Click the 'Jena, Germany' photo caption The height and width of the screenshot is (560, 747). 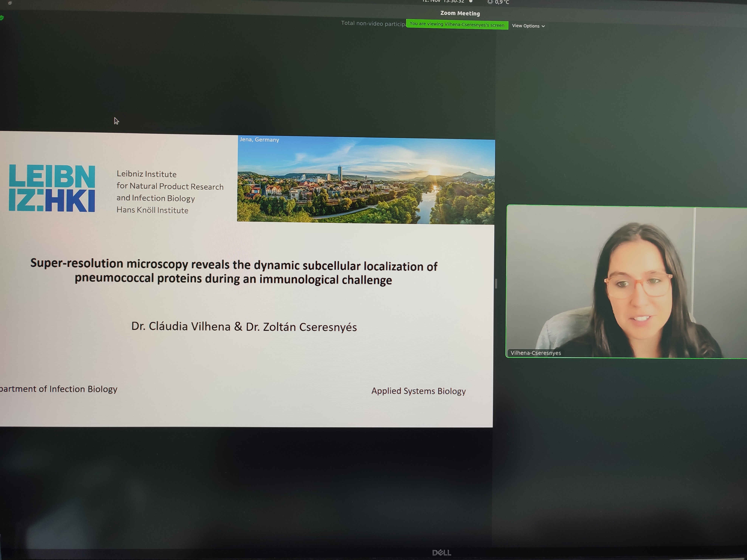coord(259,139)
